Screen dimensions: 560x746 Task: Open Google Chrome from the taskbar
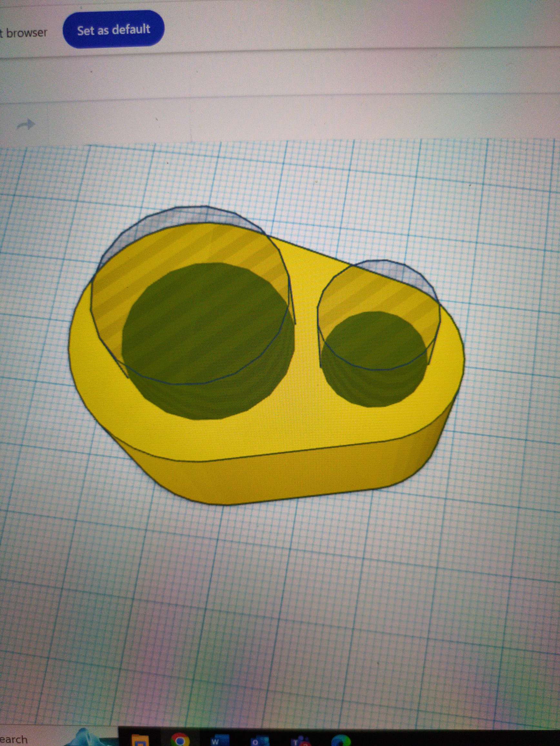tap(179, 741)
